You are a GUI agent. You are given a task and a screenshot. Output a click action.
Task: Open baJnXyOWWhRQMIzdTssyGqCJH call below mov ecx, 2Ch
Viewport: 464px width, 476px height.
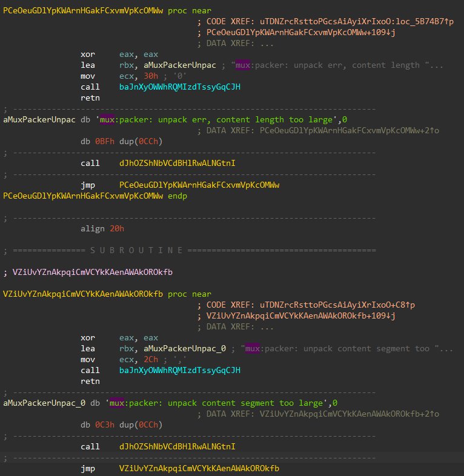[x=180, y=371]
